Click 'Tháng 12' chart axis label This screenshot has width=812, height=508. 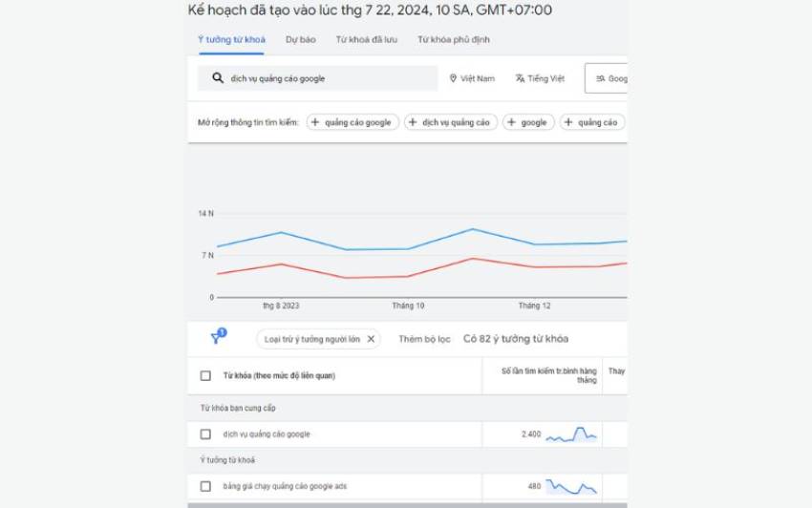[x=534, y=306]
